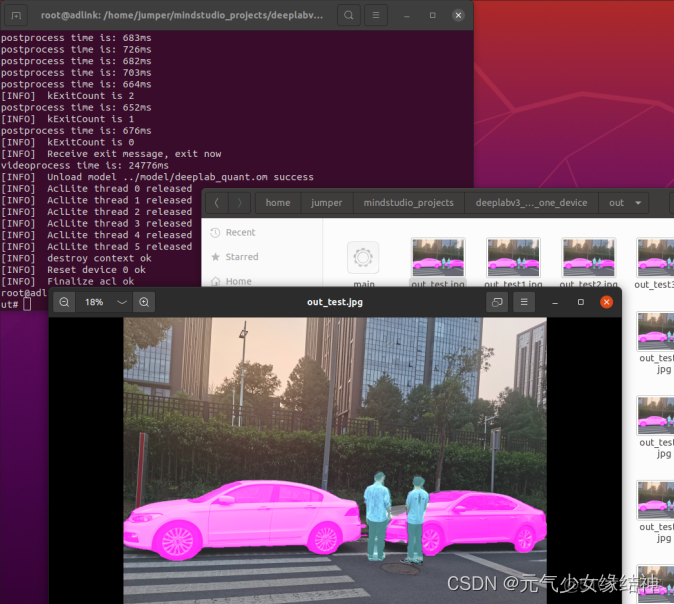Open the image viewer gallery view icon
This screenshot has width=674, height=604.
497,302
